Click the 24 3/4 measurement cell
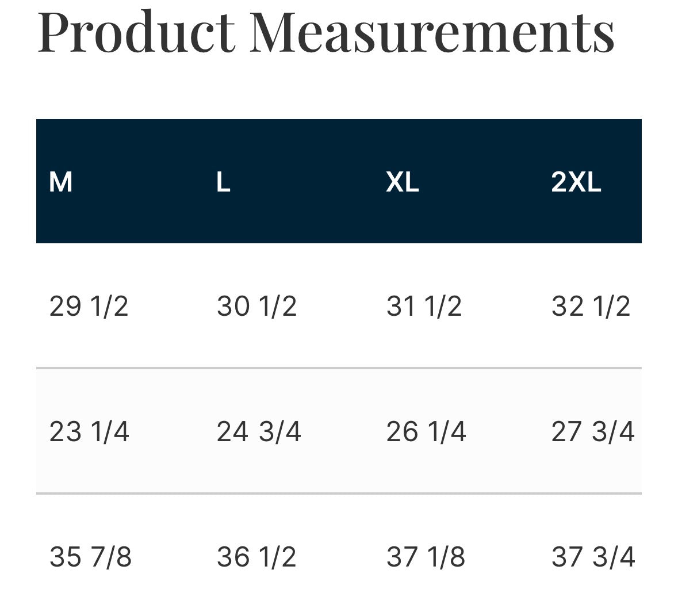The image size is (678, 616). tap(259, 432)
